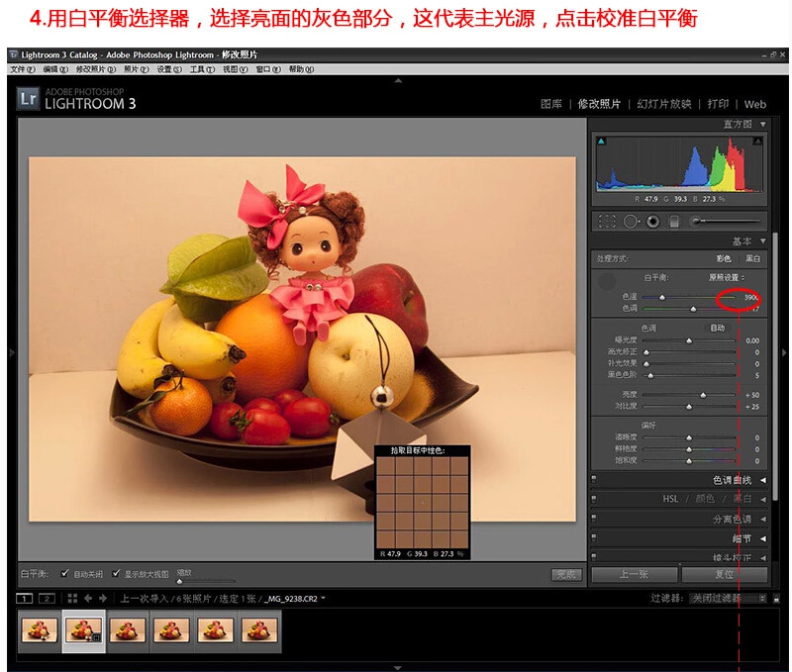Select the red eye correction tool
The height and width of the screenshot is (672, 792).
tap(653, 221)
